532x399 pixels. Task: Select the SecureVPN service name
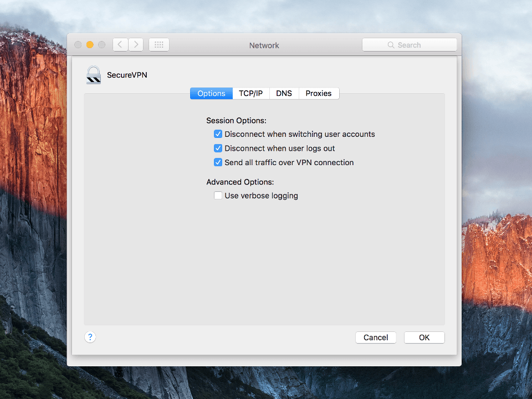[x=126, y=75]
